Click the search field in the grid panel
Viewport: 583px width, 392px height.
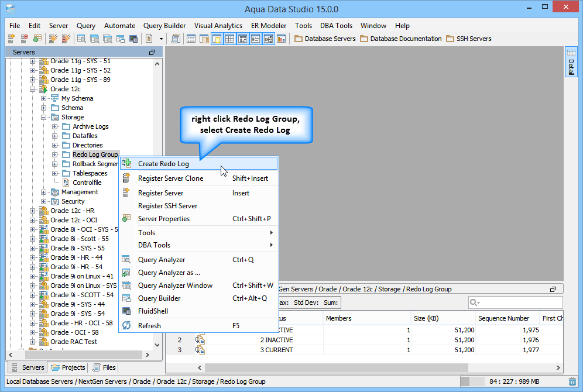click(515, 302)
